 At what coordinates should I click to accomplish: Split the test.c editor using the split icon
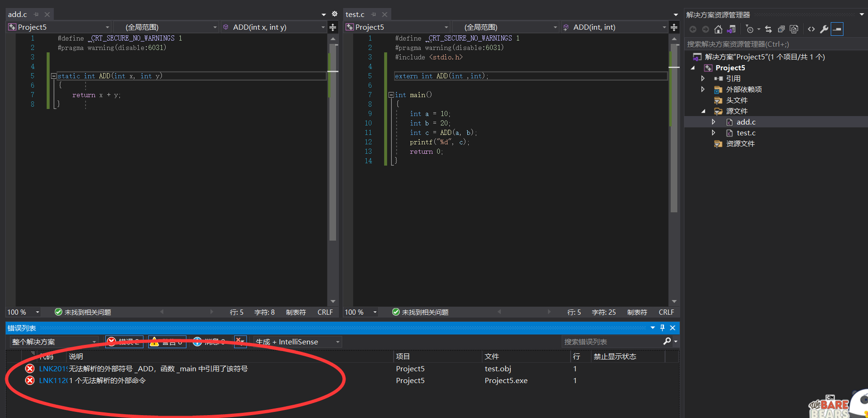tap(674, 27)
